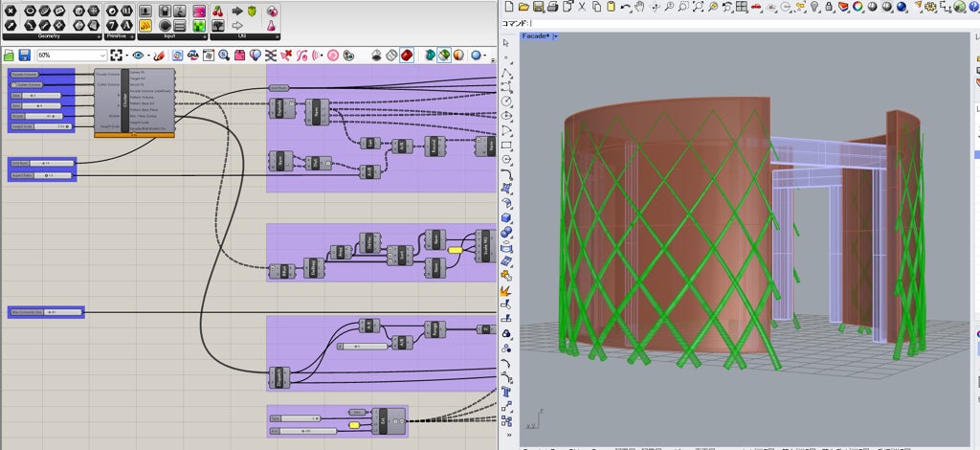This screenshot has width=980, height=450.
Task: Open a Grasshopper file with green folder icon
Action: point(11,56)
